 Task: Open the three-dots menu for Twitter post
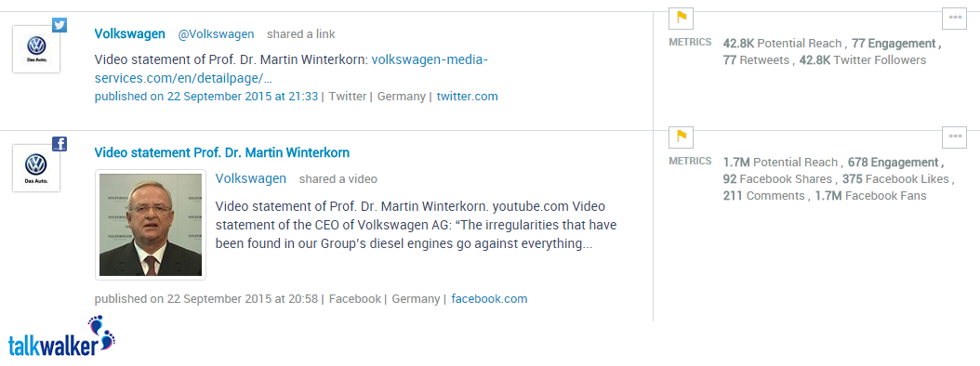click(955, 18)
